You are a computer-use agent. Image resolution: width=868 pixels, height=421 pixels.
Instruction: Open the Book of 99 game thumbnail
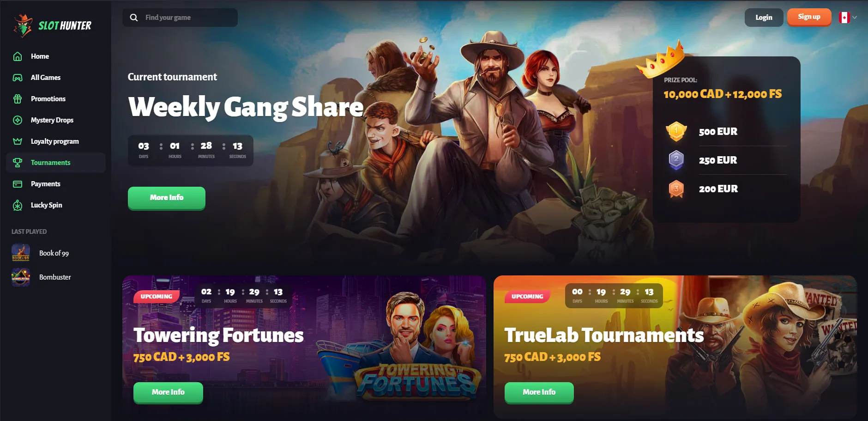click(x=21, y=253)
